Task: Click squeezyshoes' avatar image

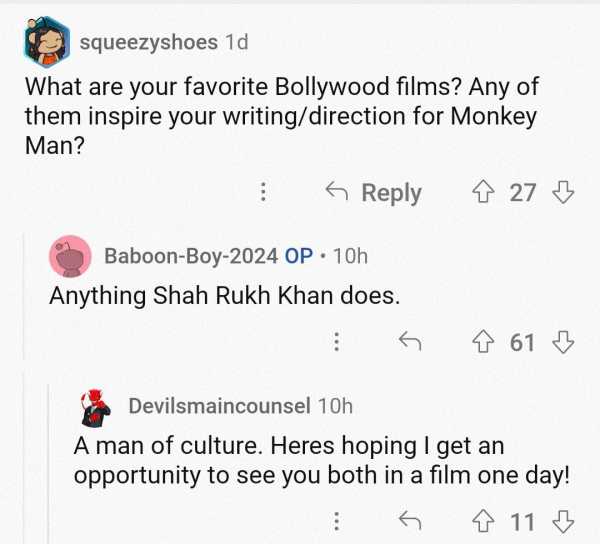Action: point(46,42)
